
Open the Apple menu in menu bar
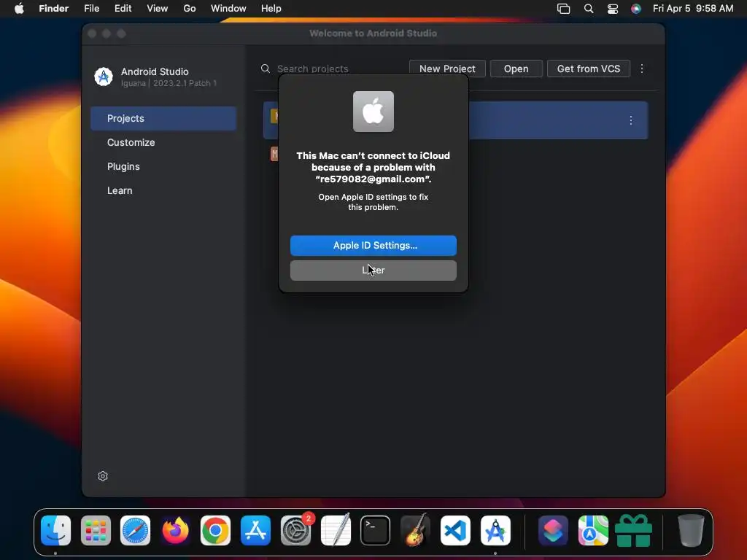19,9
